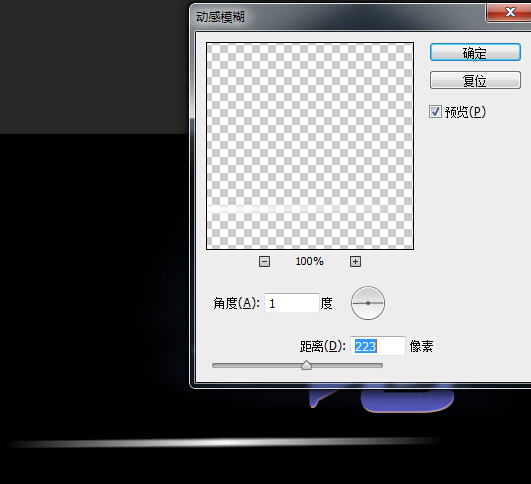Click the 100% preview zoom label
The image size is (531, 484).
tap(310, 261)
